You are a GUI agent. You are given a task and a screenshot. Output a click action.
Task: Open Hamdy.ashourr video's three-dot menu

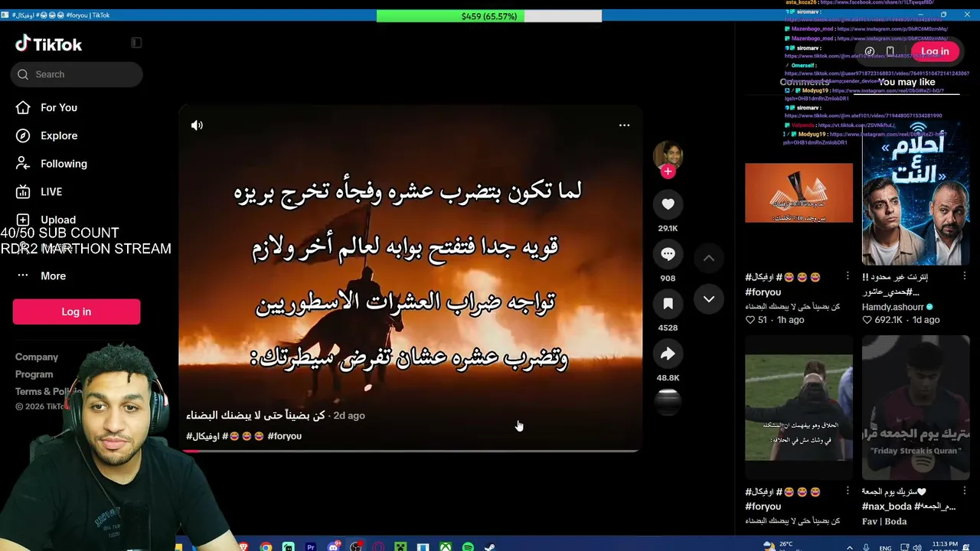point(964,276)
